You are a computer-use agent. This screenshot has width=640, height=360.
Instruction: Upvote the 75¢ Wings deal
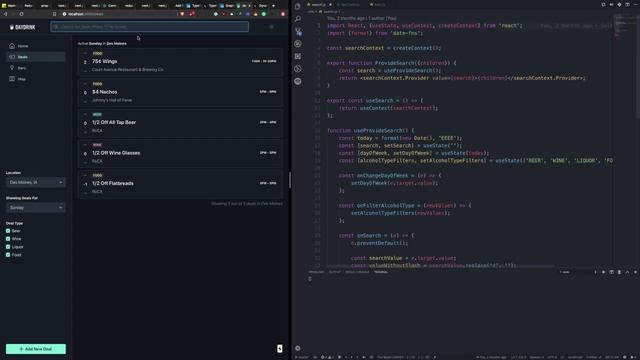click(x=85, y=54)
